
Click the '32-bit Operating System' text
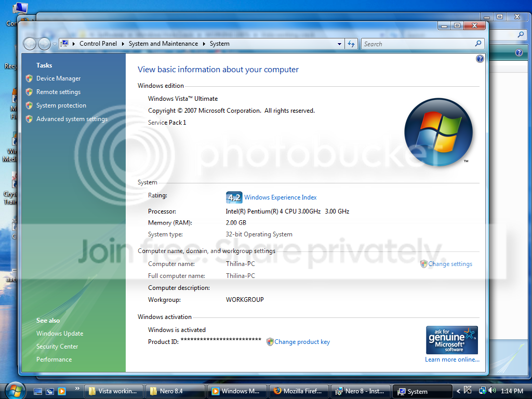point(259,234)
